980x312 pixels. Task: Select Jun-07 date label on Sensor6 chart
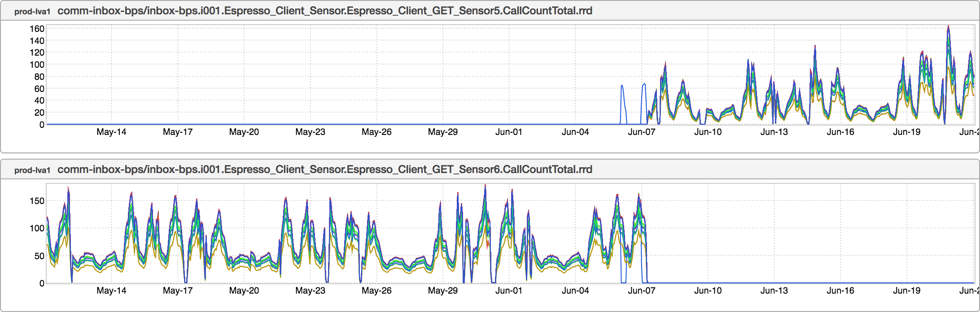click(x=641, y=290)
